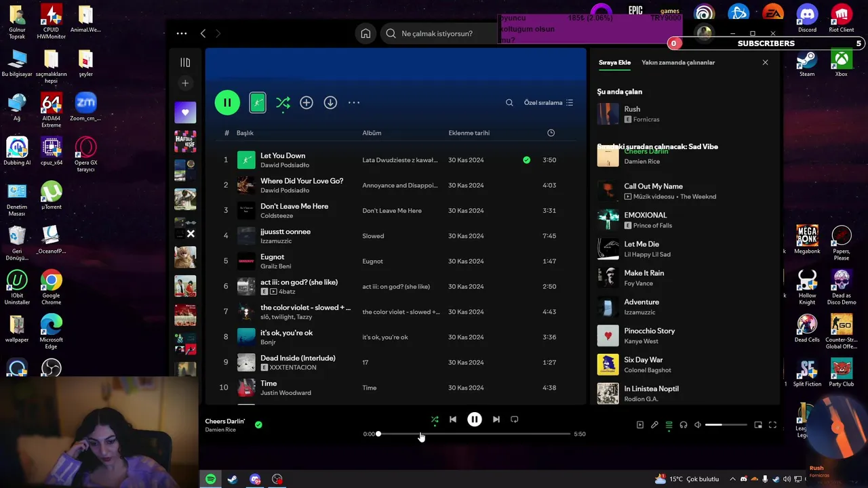Open connect to device headphones
Screen dimensions: 868x488
[684, 425]
